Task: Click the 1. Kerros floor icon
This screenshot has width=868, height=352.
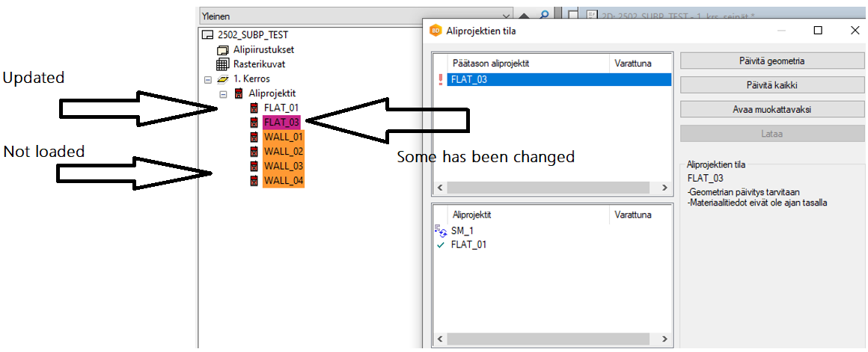Action: point(222,78)
